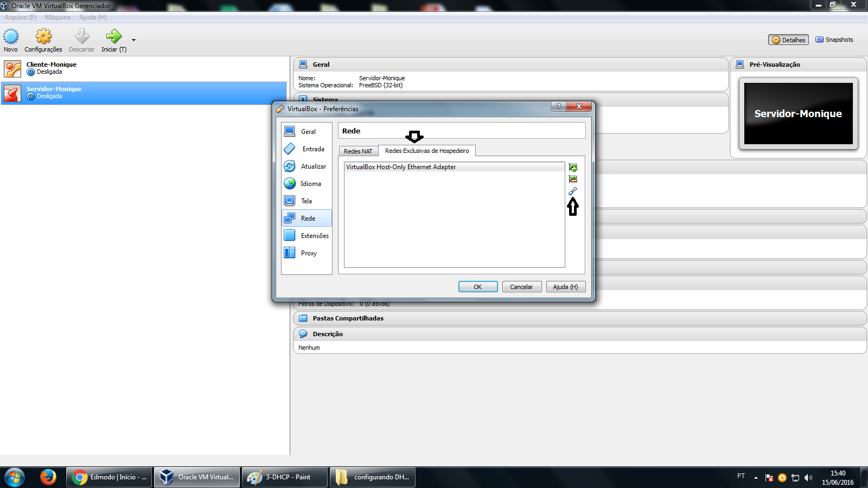868x488 pixels.
Task: Select VirtualBox Host-Only Ethernet Adapter entry
Action: 454,167
